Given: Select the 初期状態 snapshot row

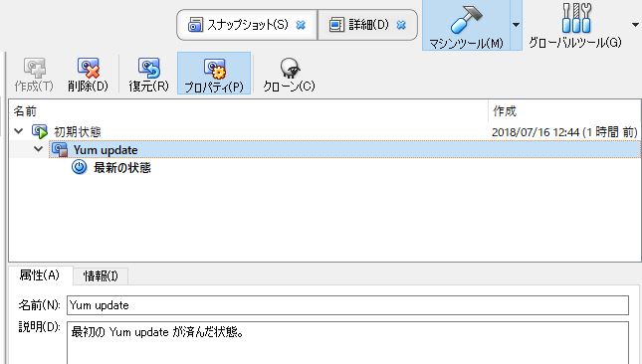Looking at the screenshot, I should tap(324, 131).
